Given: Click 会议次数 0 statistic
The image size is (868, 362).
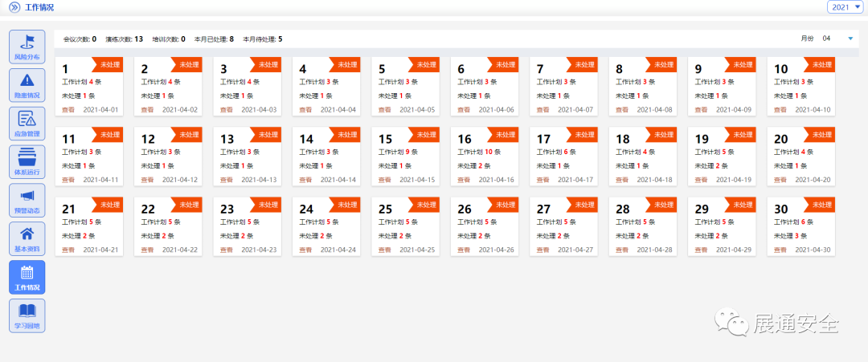Looking at the screenshot, I should point(80,39).
